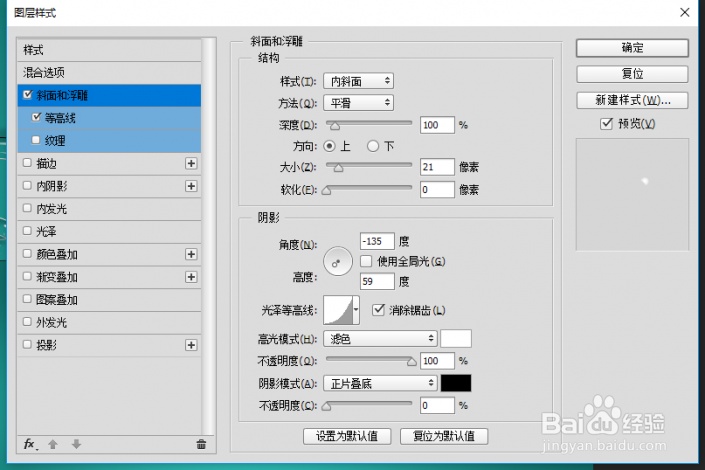705x470 pixels.
Task: Click the angle dial control
Action: (338, 261)
